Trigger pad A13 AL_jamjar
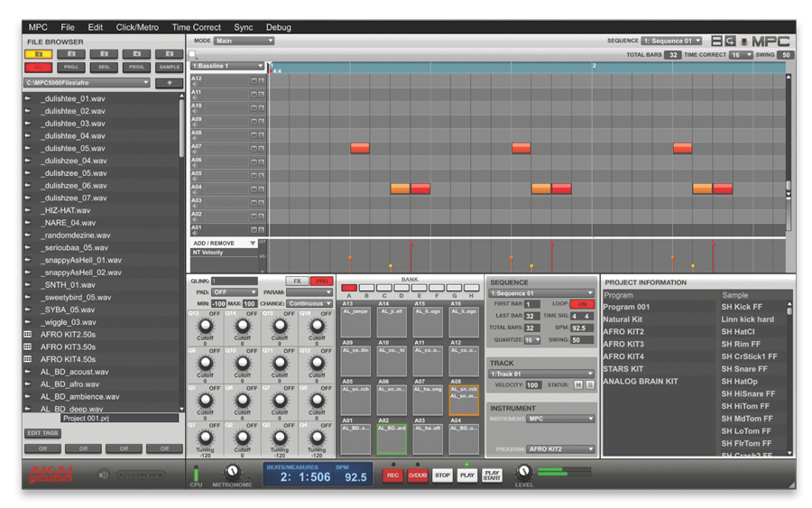The image size is (812, 508). point(355,322)
